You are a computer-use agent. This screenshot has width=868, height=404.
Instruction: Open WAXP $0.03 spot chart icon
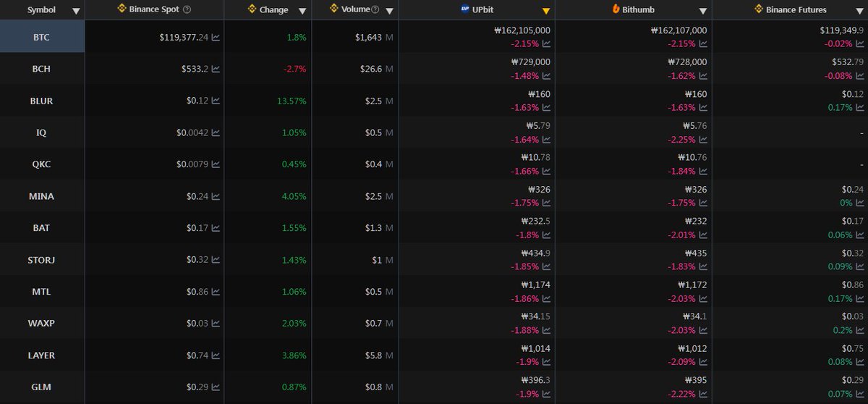pos(216,324)
